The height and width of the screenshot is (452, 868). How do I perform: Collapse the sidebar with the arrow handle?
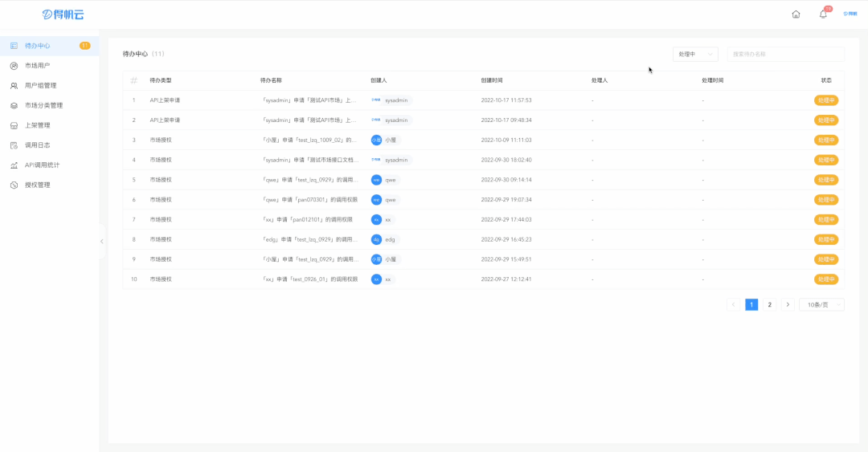pyautogui.click(x=102, y=241)
